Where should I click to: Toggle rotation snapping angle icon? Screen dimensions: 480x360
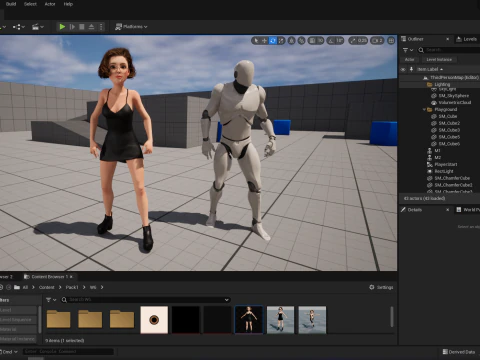(331, 41)
